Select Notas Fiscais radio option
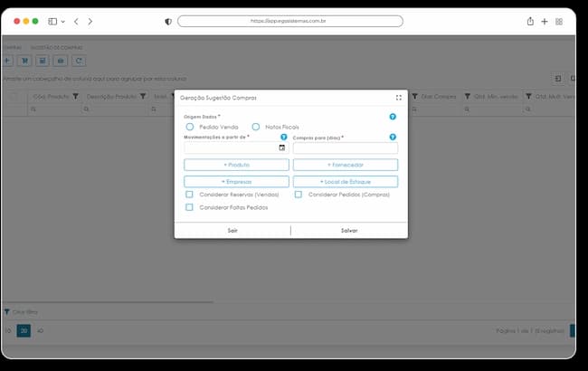 pos(256,127)
